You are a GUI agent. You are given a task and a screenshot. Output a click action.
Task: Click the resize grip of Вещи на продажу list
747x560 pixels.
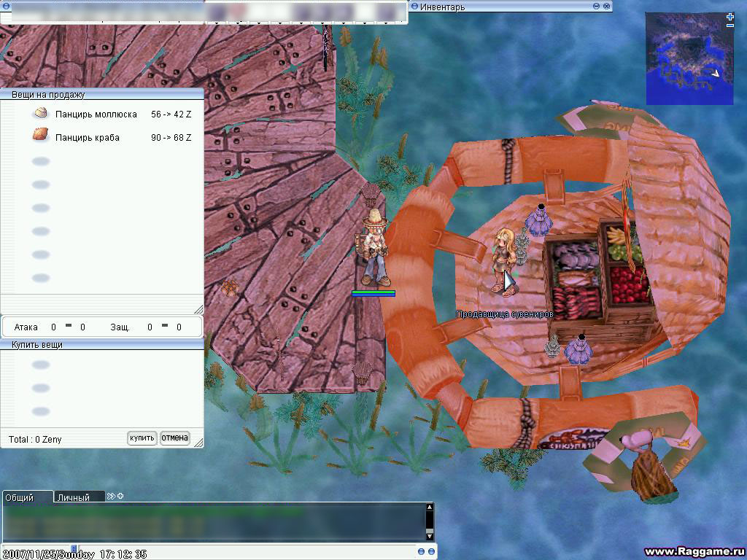[198, 309]
